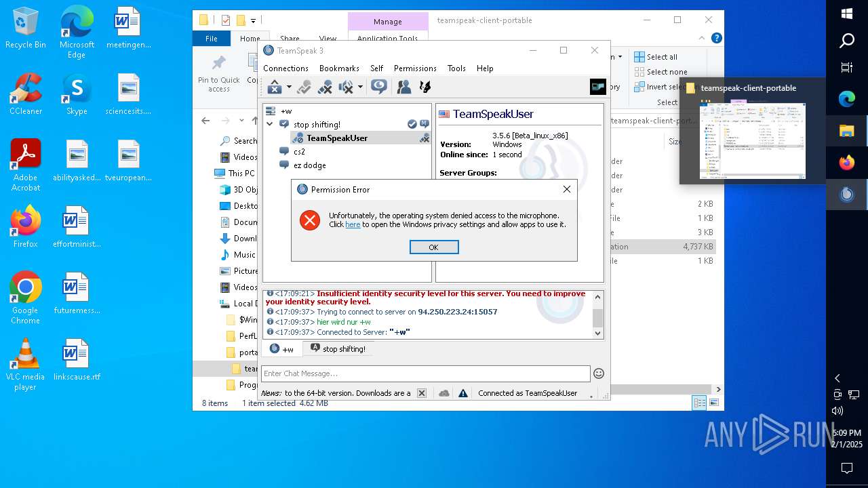Switch to the +w server chat tab
868x488 pixels.
click(x=282, y=349)
